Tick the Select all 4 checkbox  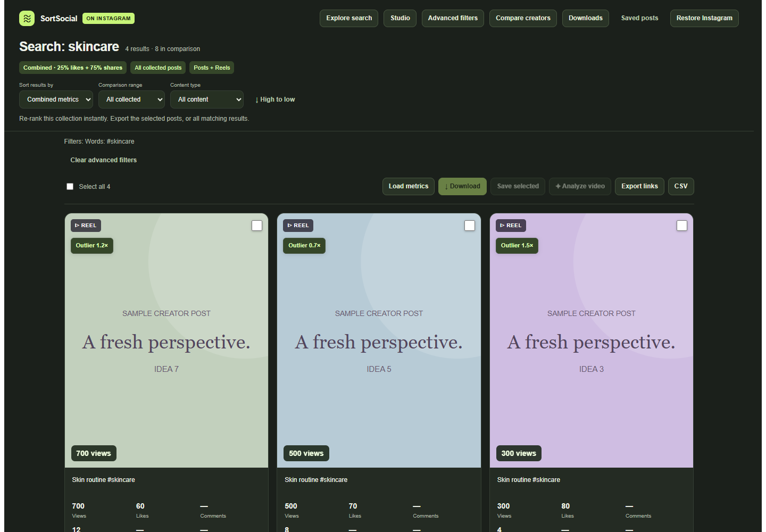(70, 187)
